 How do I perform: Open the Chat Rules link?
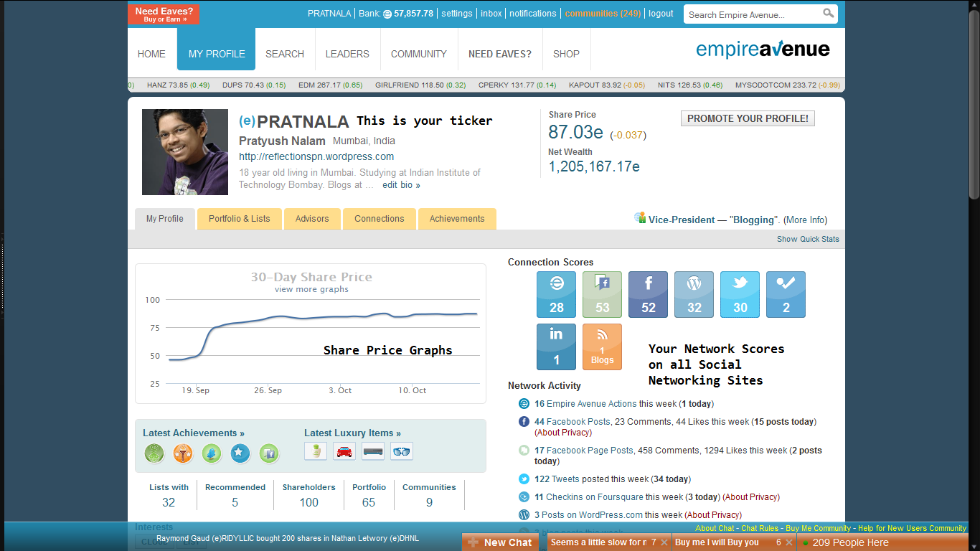tap(760, 528)
